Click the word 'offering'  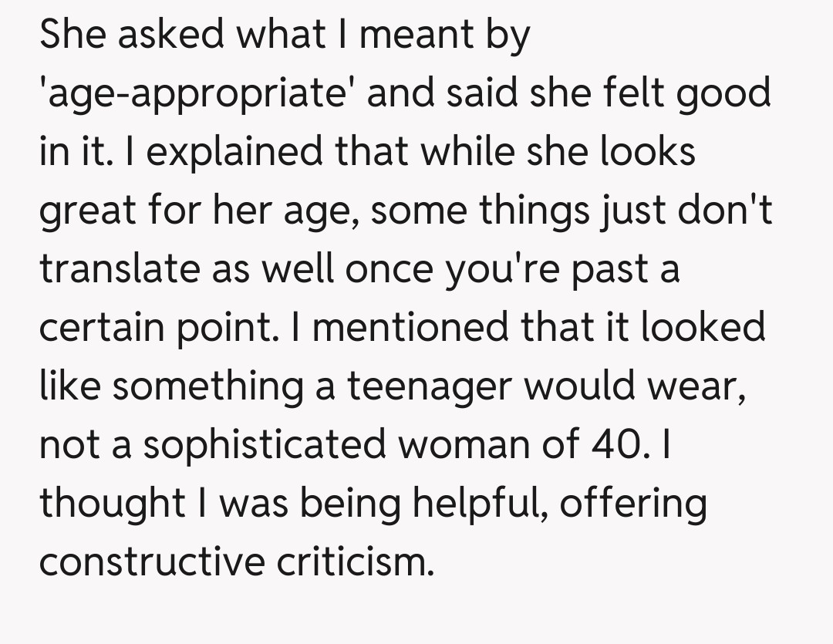(x=632, y=504)
